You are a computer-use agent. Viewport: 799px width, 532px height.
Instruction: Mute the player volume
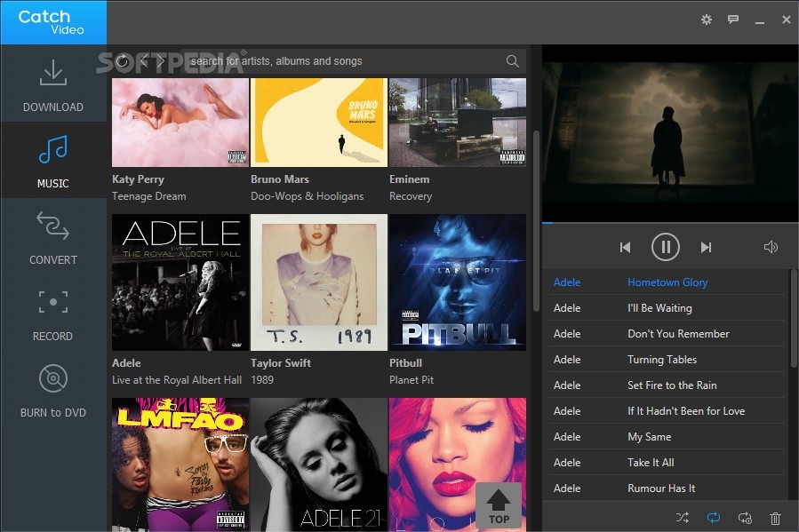[771, 247]
